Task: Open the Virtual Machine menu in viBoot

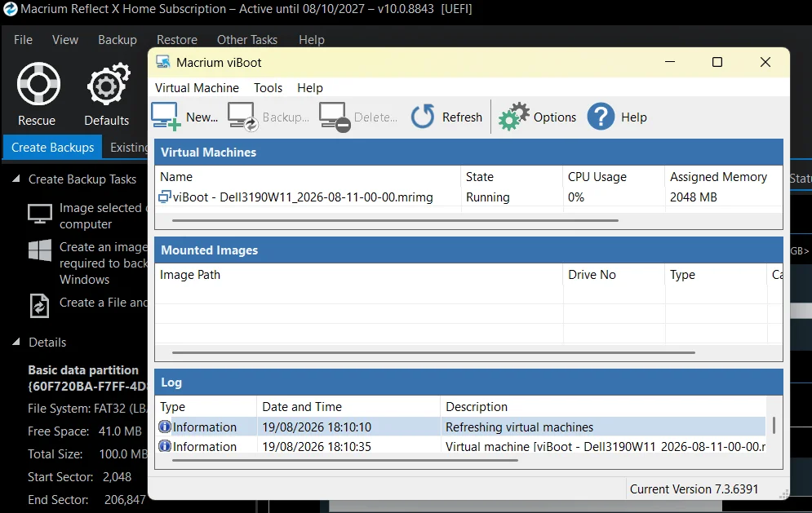Action: [197, 87]
